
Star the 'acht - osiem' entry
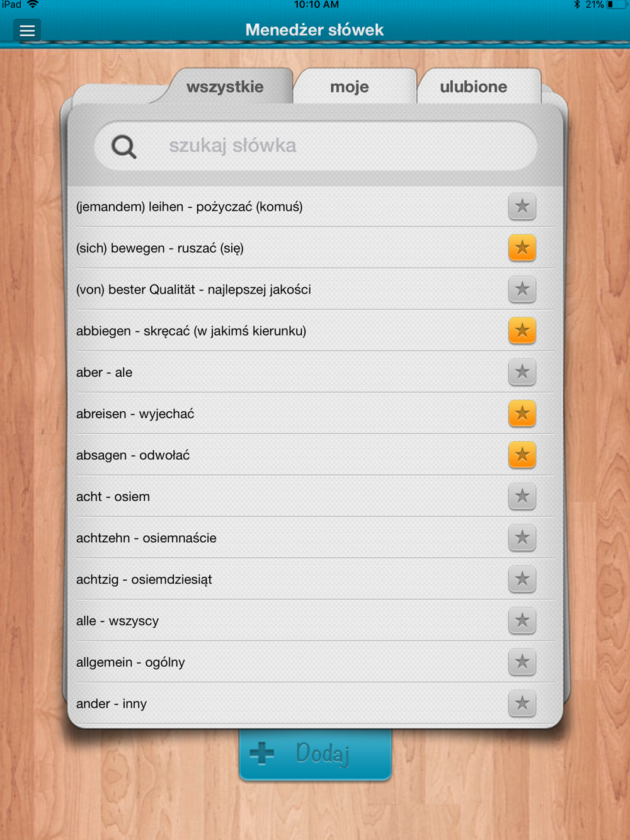pyautogui.click(x=522, y=496)
